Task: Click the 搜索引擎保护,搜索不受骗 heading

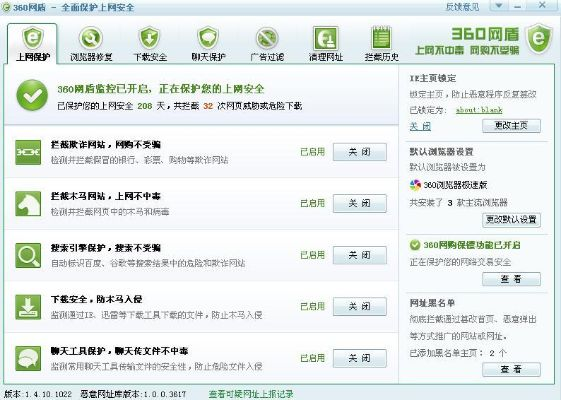Action: 106,248
